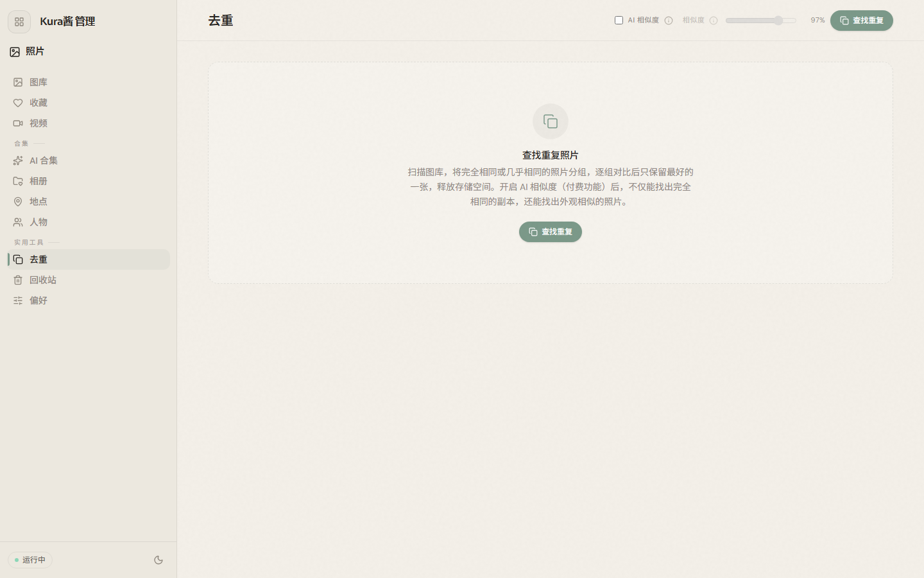This screenshot has width=924, height=578.
Task: Toggle dark mode with moon icon
Action: (158, 560)
